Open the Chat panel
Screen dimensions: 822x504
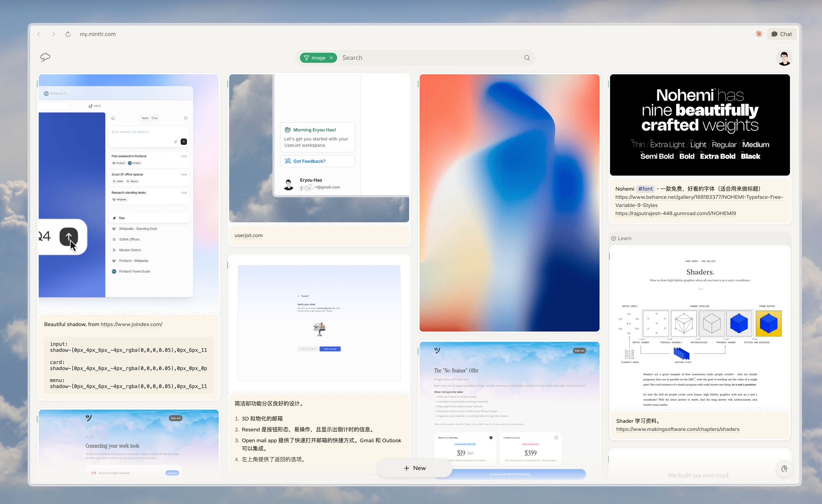(781, 34)
